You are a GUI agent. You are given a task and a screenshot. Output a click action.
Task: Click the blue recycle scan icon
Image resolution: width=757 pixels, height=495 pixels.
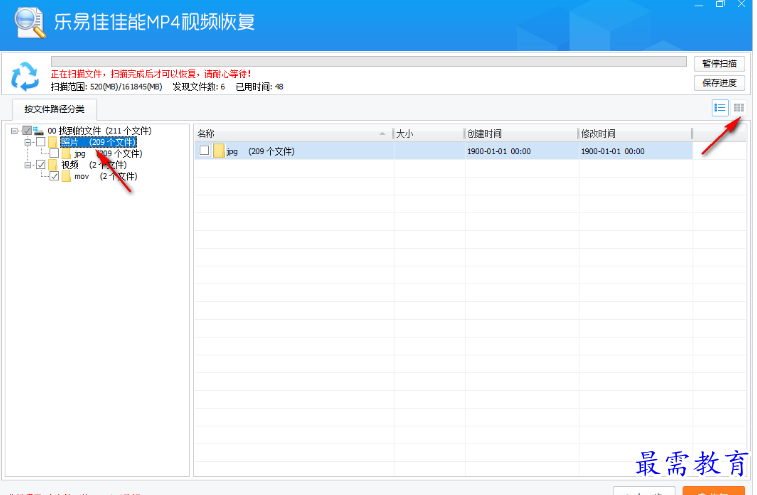pyautogui.click(x=25, y=76)
